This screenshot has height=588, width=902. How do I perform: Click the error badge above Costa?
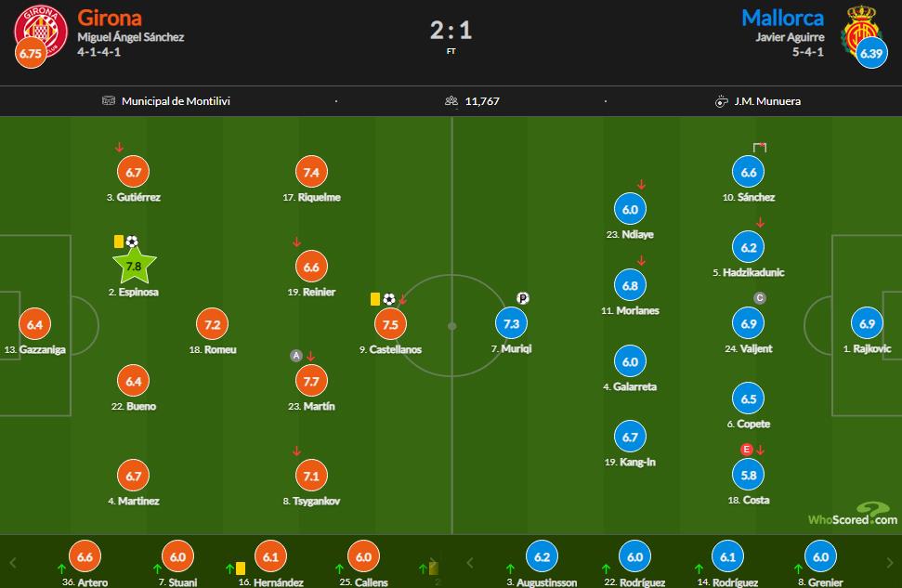[746, 450]
